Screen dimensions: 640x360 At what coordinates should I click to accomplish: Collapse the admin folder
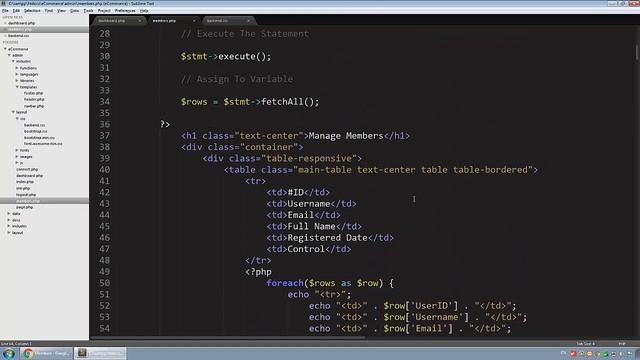9,55
